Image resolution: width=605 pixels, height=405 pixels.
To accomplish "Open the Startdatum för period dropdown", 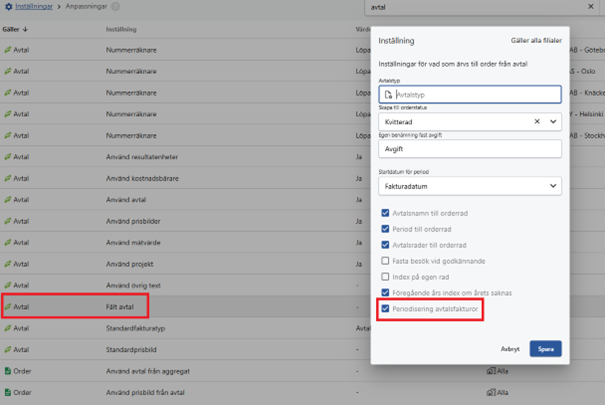I will (x=470, y=186).
